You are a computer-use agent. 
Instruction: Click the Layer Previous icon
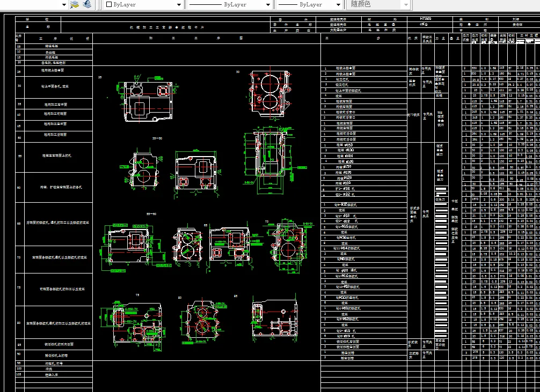click(87, 4)
